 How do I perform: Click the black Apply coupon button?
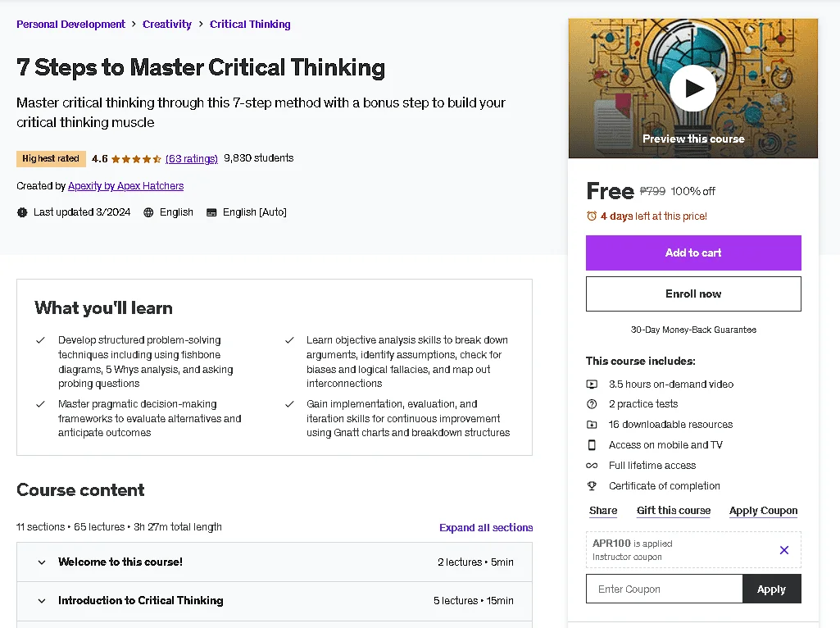click(771, 589)
